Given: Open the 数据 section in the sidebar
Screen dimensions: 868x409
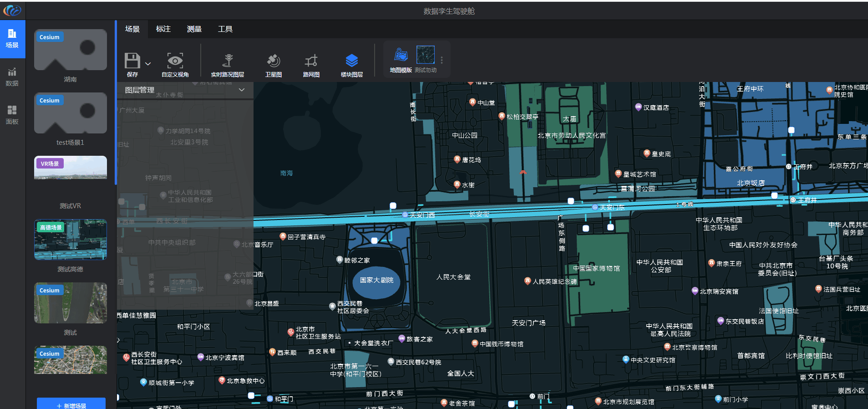Looking at the screenshot, I should [12, 77].
